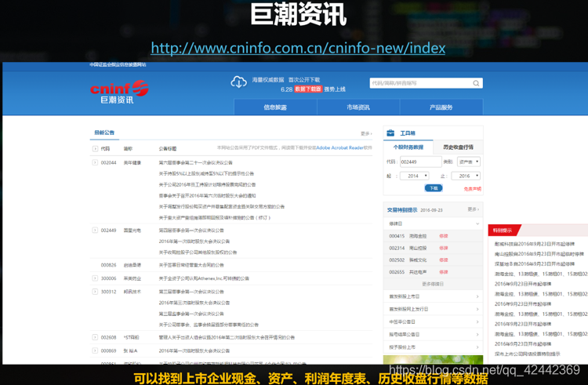Switch to the 历史收盘行情 tab
The image size is (588, 385).
[458, 147]
